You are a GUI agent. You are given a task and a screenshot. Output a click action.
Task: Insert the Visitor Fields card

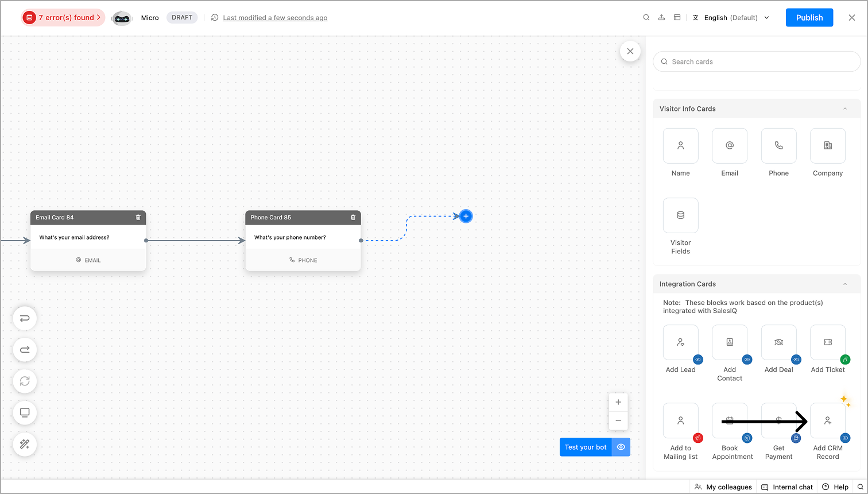680,215
